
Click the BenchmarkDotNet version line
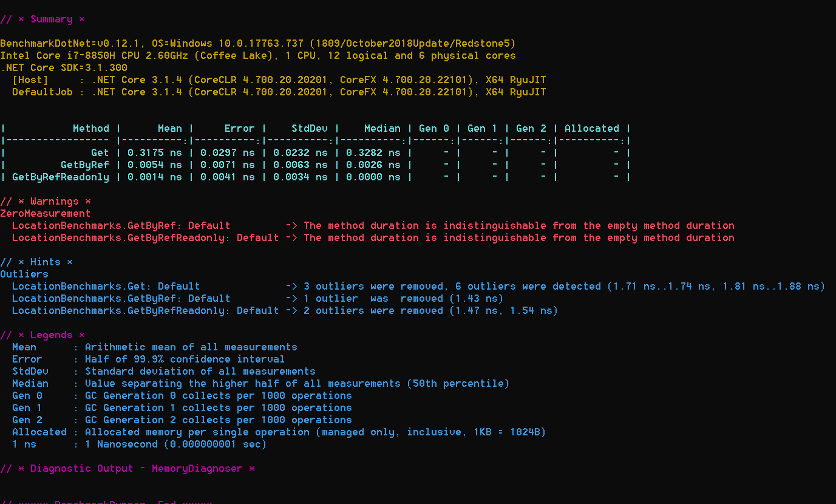pos(257,44)
